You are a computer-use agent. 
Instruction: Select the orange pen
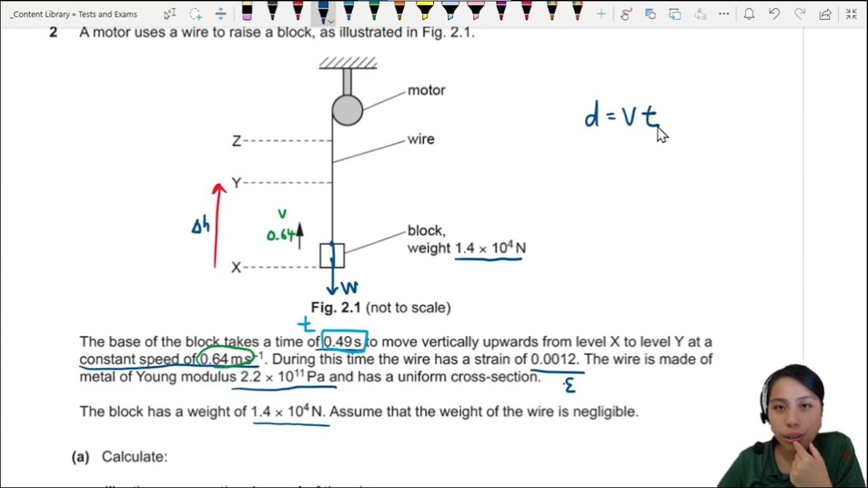399,12
